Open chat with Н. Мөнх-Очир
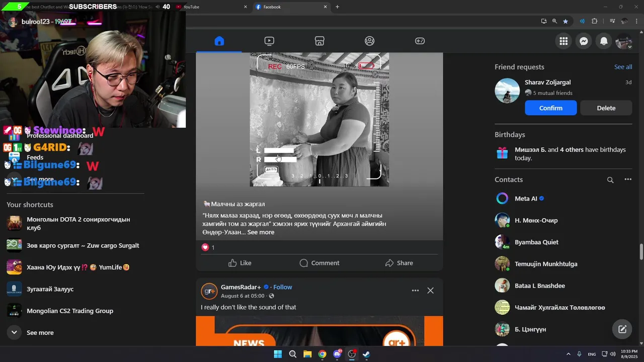The height and width of the screenshot is (362, 644). [x=563, y=220]
